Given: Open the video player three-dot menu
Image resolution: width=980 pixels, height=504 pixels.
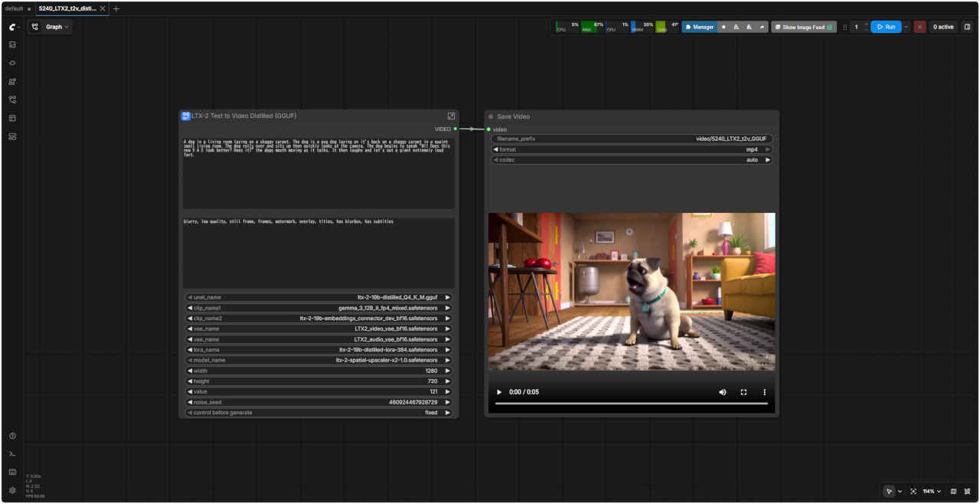Looking at the screenshot, I should [x=764, y=392].
